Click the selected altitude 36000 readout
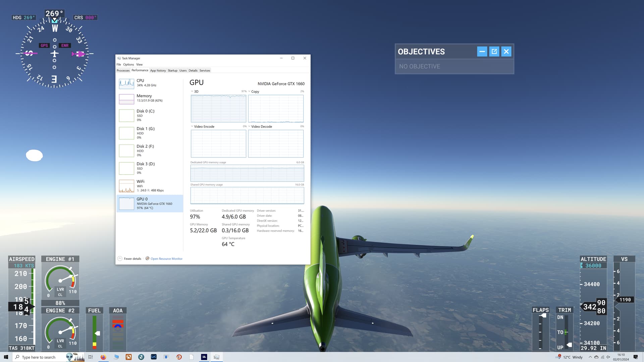Image resolution: width=644 pixels, height=362 pixels. pos(593,266)
